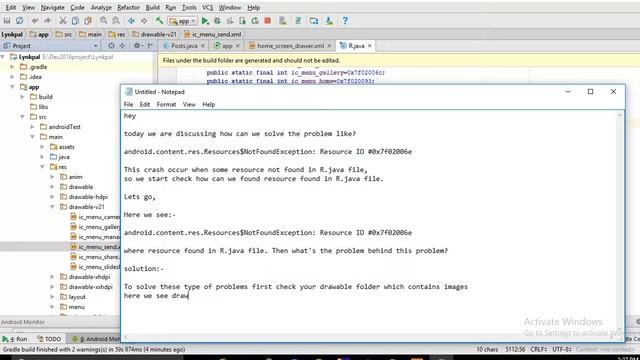Open the Run tool window button

tap(15, 339)
